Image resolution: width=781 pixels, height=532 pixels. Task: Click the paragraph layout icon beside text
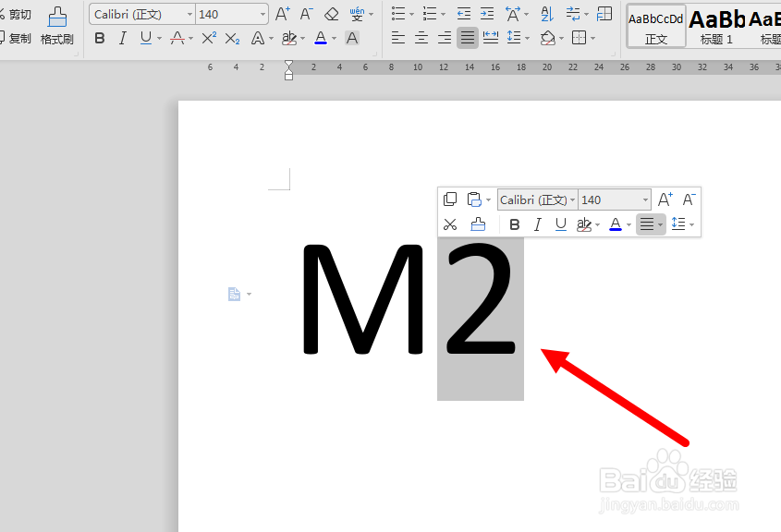click(x=234, y=294)
